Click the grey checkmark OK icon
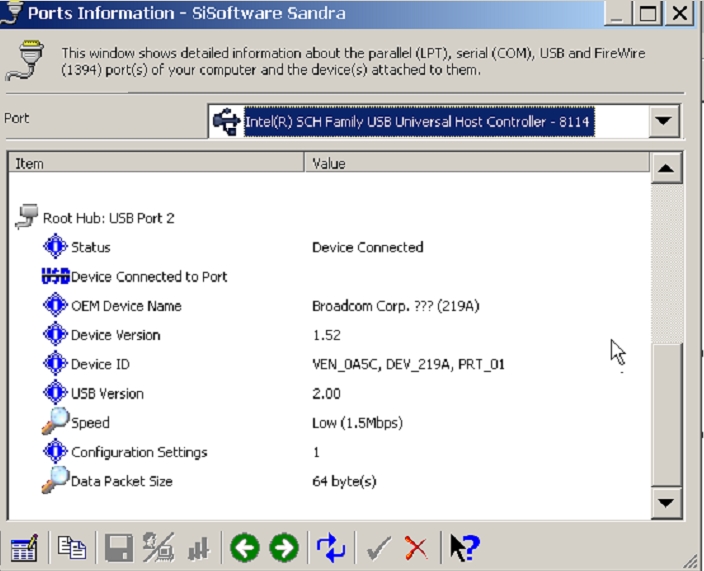 click(x=378, y=548)
